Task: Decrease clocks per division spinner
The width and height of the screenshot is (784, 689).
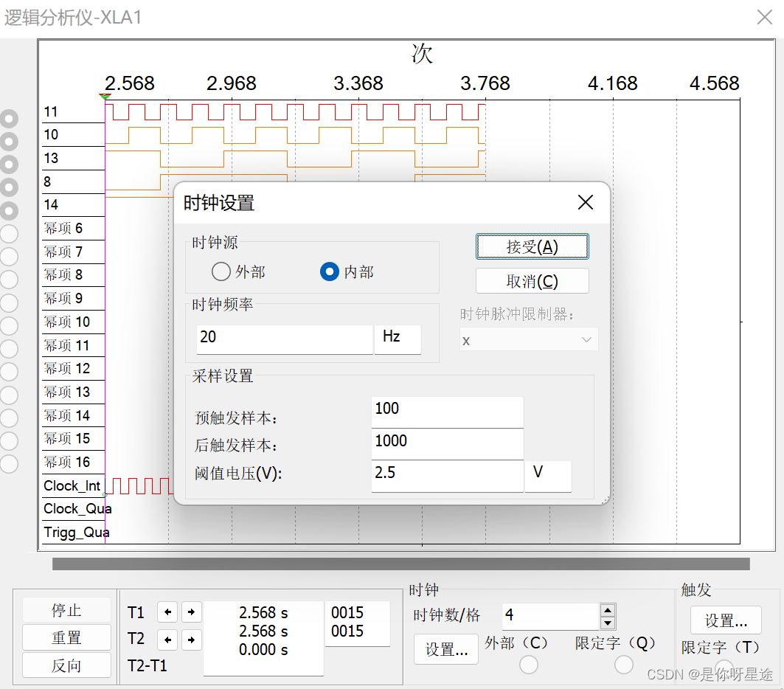Action: (608, 623)
